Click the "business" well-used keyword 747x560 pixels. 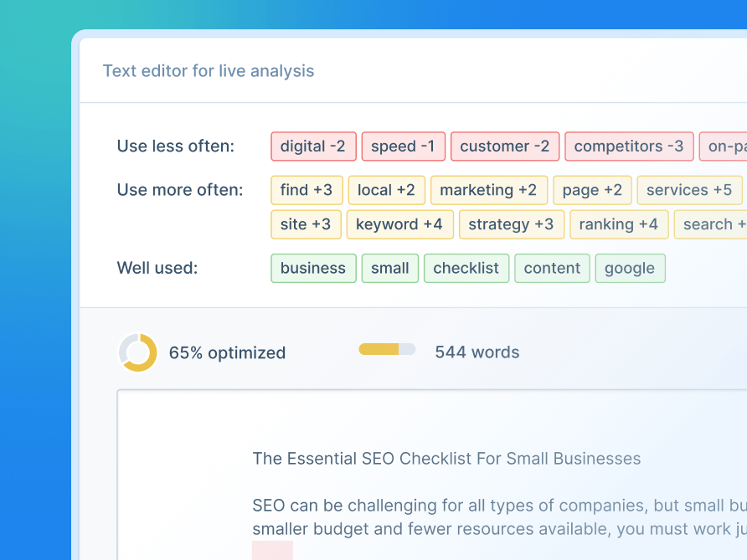point(313,268)
